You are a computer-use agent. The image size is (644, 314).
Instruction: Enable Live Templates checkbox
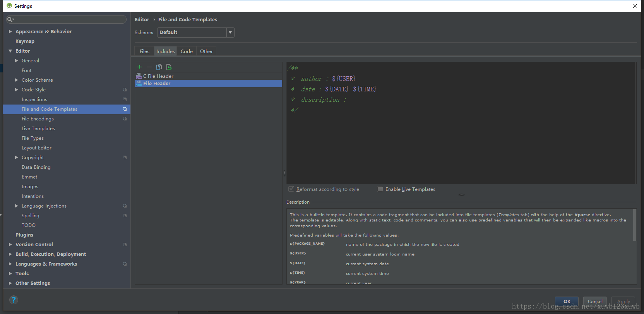[x=380, y=189]
